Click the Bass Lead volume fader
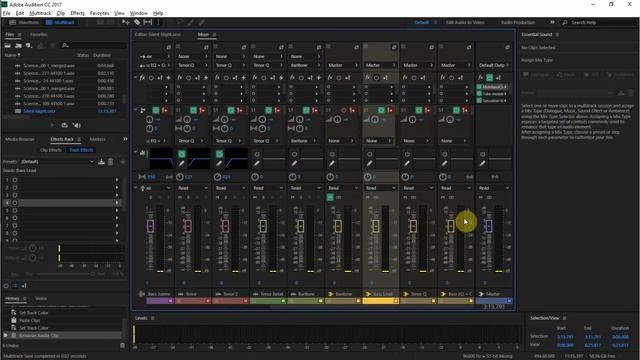The height and width of the screenshot is (360, 640). (376, 226)
